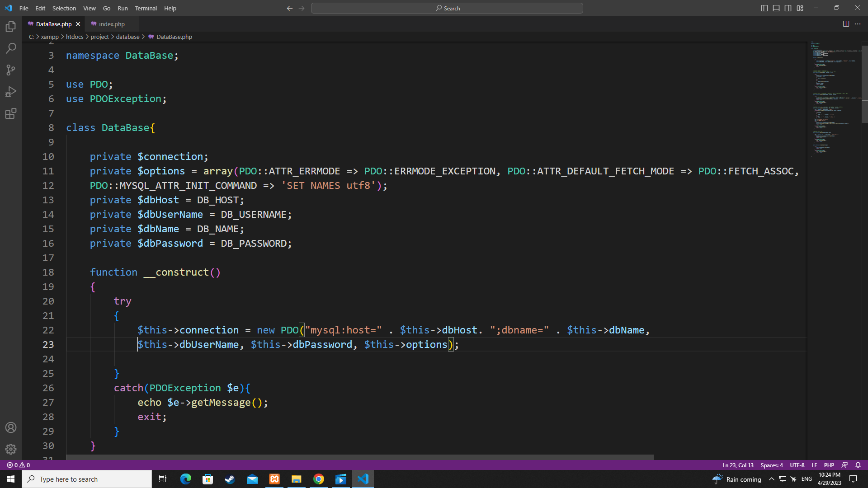The image size is (868, 488).
Task: Open the Source Control view
Action: [x=11, y=70]
